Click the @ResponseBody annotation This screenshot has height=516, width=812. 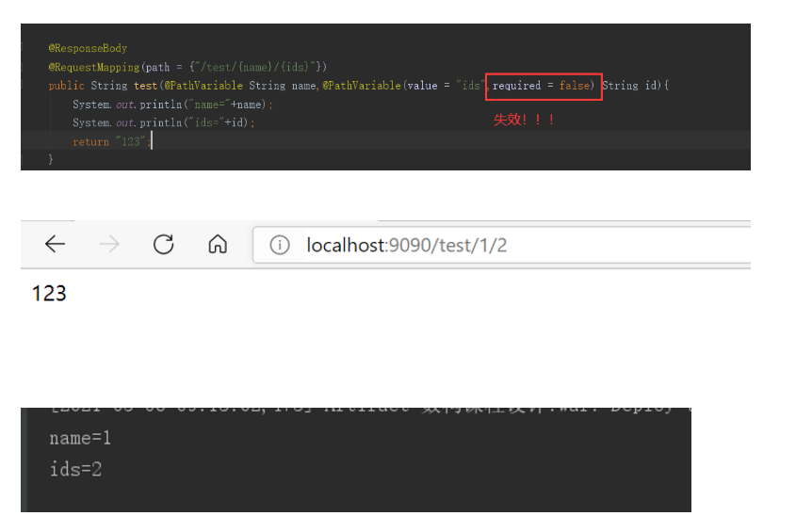coord(88,49)
